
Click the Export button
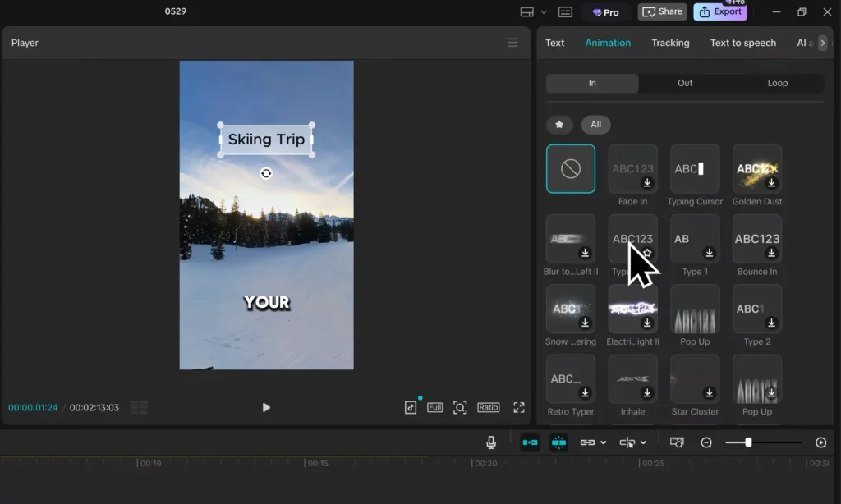tap(720, 11)
